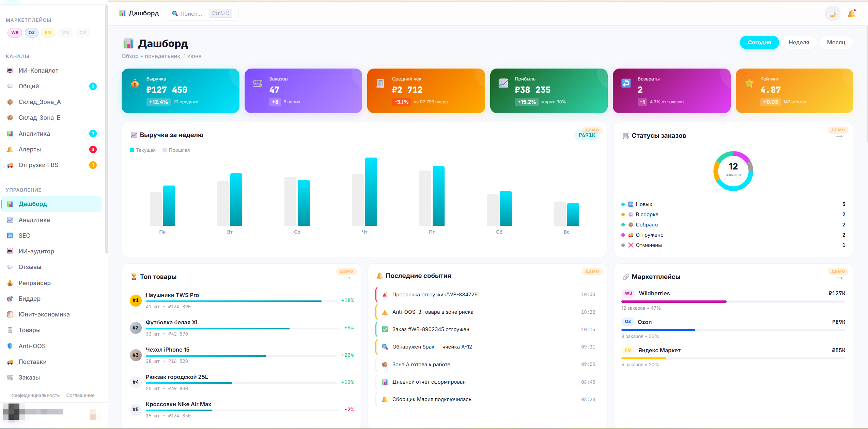Click the Wildberries share progress bar
Viewport: 868px width, 429px height.
pos(733,301)
